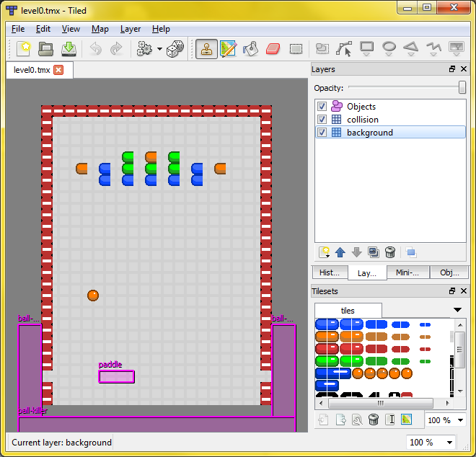Close the Tilesets panel
This screenshot has width=476, height=457.
coord(464,291)
